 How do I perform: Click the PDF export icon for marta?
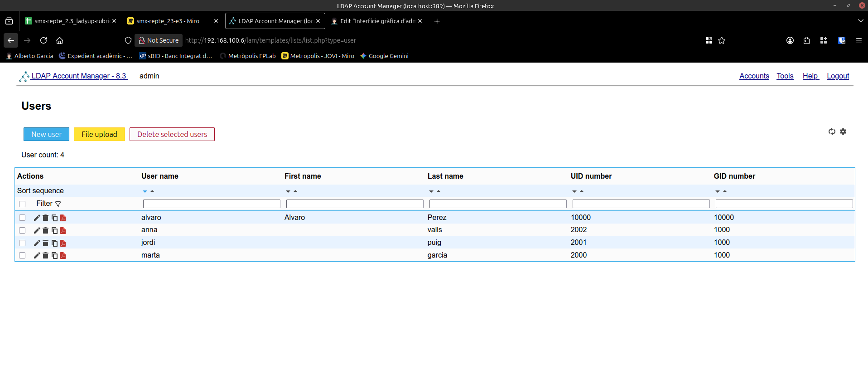pyautogui.click(x=63, y=256)
